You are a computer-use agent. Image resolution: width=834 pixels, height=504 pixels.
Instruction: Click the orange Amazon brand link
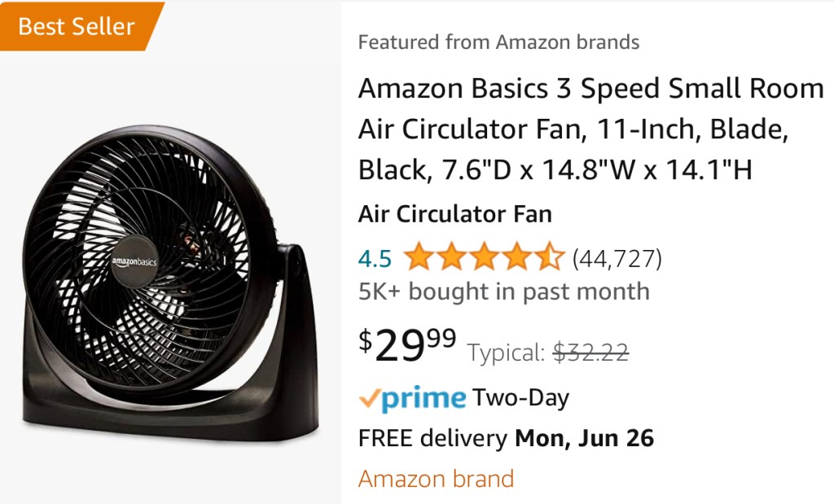click(436, 479)
